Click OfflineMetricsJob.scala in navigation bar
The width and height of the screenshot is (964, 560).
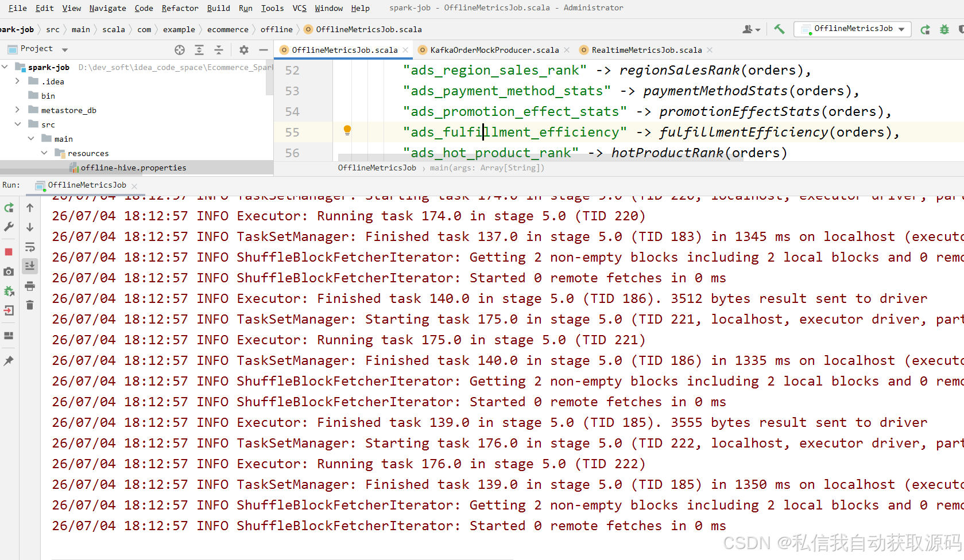pos(363,29)
